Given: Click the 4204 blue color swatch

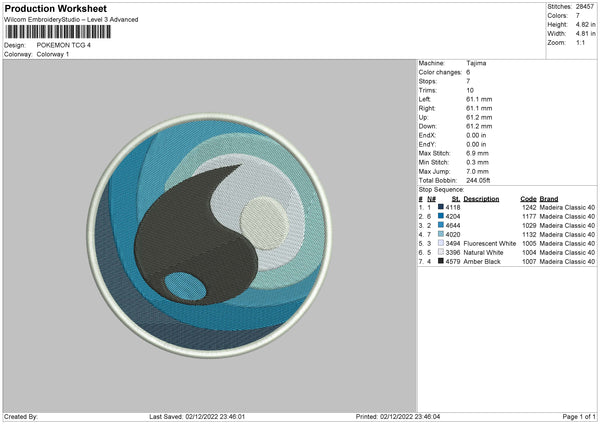Looking at the screenshot, I should pos(441,216).
